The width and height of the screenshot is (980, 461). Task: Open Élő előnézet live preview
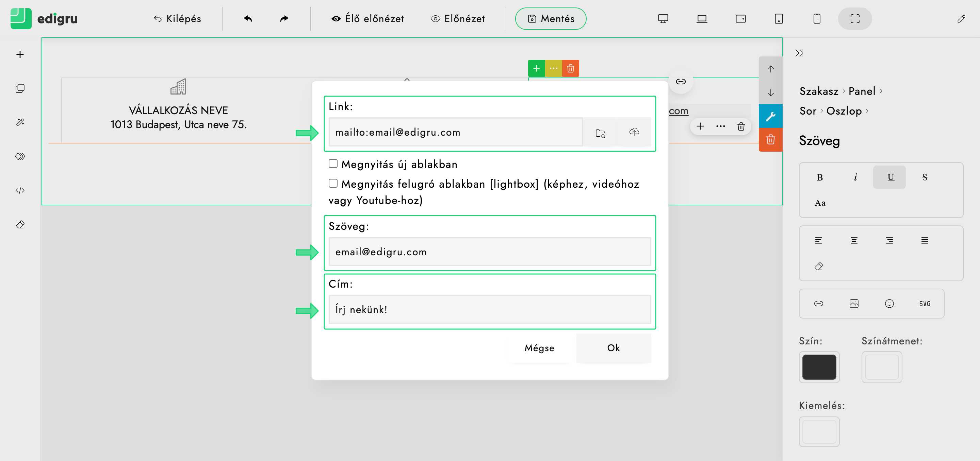[x=367, y=19]
